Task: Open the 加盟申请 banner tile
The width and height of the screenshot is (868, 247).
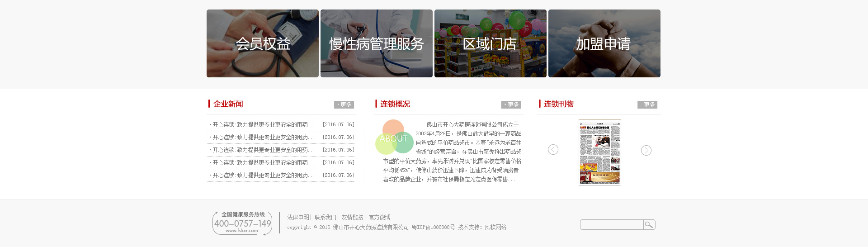Action: (x=604, y=43)
